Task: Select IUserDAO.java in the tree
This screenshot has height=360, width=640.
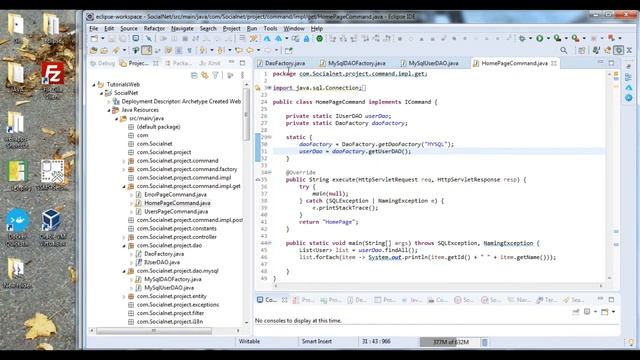Action: pos(162,262)
